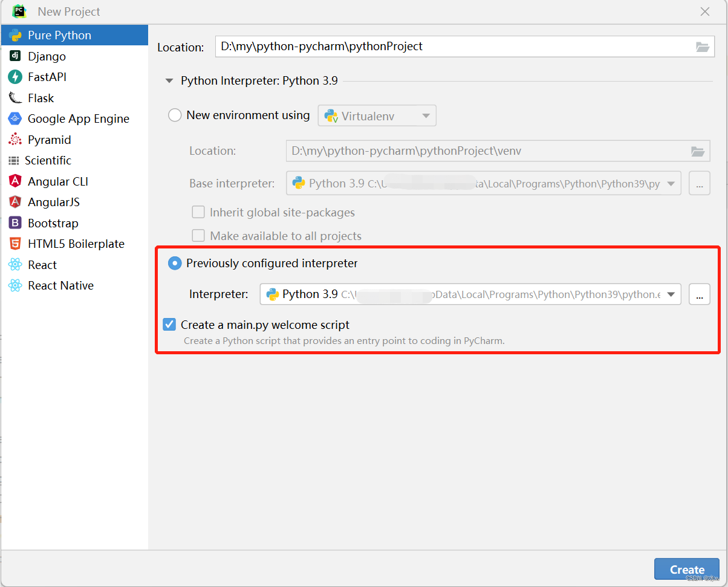Viewport: 728px width, 587px height.
Task: Select FastAPI project type
Action: pos(74,77)
